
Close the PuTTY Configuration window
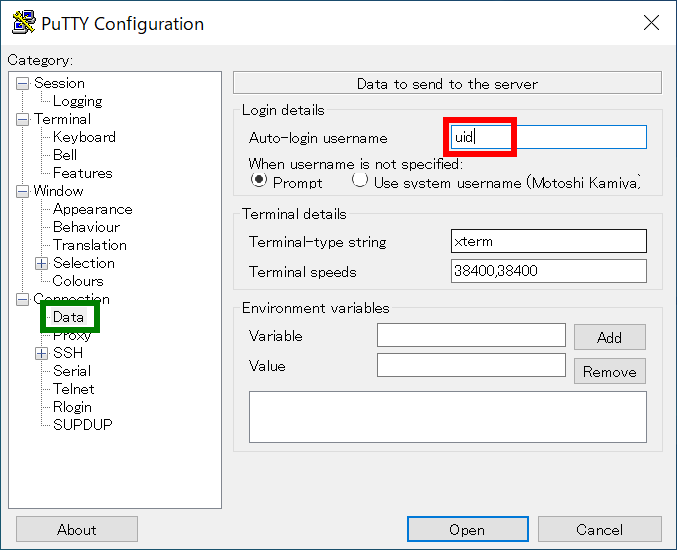[x=651, y=22]
